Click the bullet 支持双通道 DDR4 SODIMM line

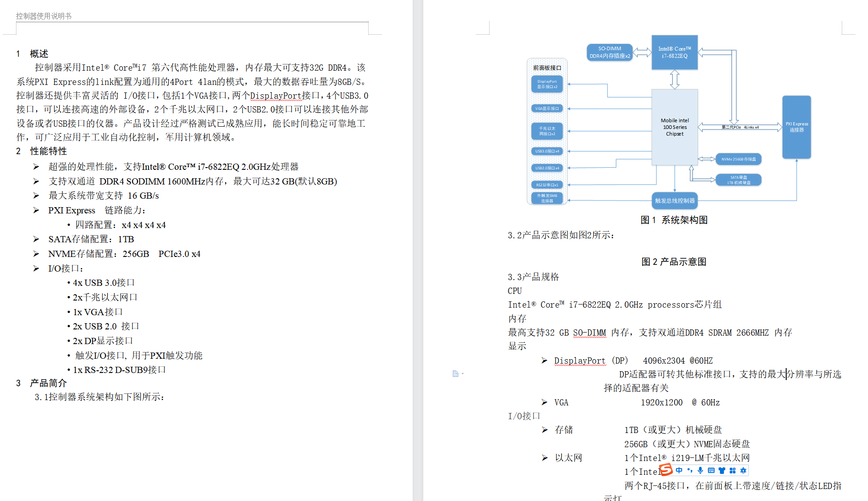193,181
